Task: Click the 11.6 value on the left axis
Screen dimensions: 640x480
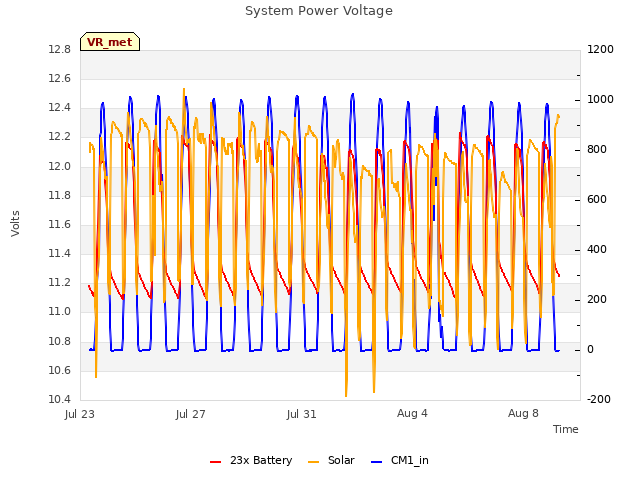Action: point(60,224)
